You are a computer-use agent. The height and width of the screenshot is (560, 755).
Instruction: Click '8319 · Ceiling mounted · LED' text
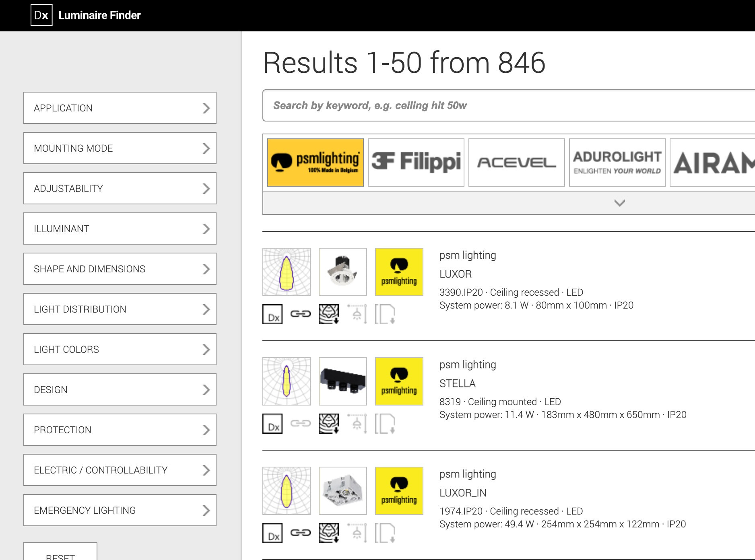tap(500, 402)
